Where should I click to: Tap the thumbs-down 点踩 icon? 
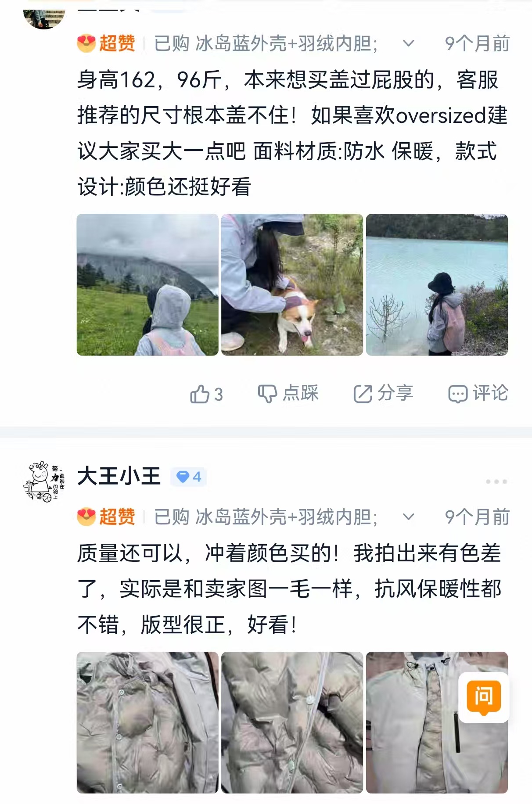click(x=267, y=394)
